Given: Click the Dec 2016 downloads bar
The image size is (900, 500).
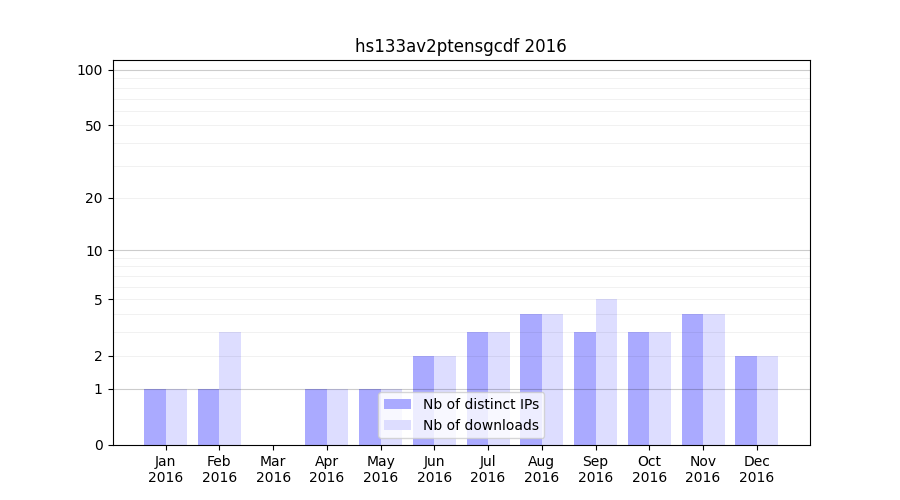Looking at the screenshot, I should 767,400.
